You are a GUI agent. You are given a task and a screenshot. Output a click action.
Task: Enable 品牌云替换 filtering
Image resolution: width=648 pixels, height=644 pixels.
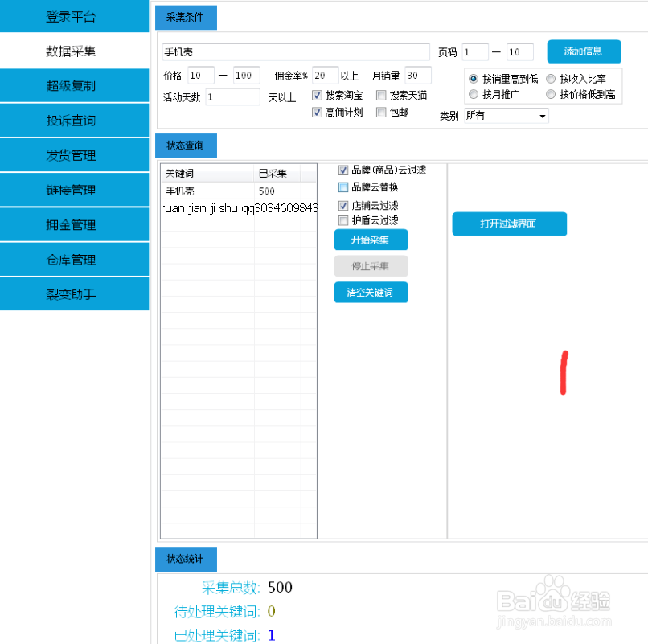point(343,187)
